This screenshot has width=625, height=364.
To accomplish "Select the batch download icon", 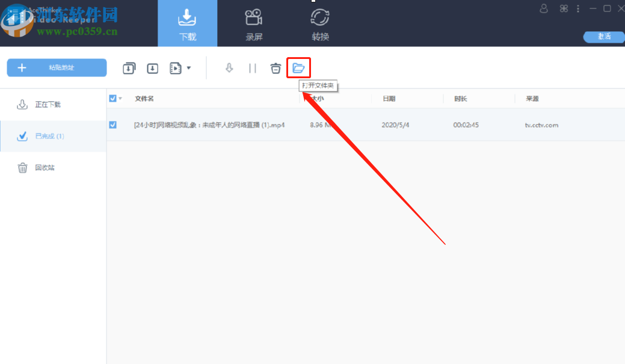I will click(129, 67).
